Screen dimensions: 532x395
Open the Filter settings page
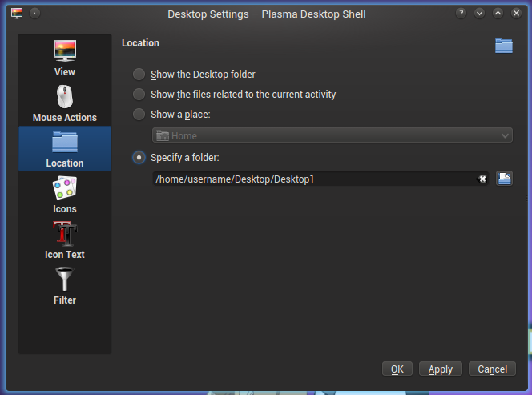click(x=65, y=286)
